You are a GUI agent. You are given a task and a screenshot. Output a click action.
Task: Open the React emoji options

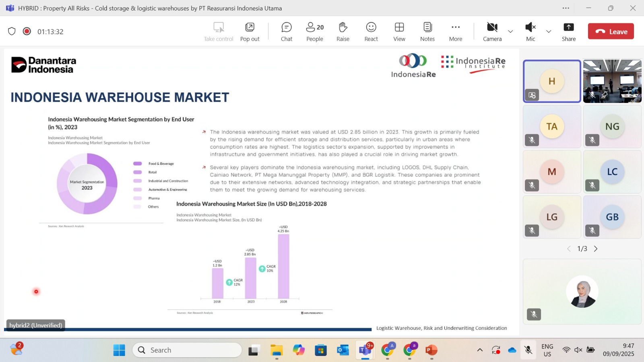pos(371,32)
